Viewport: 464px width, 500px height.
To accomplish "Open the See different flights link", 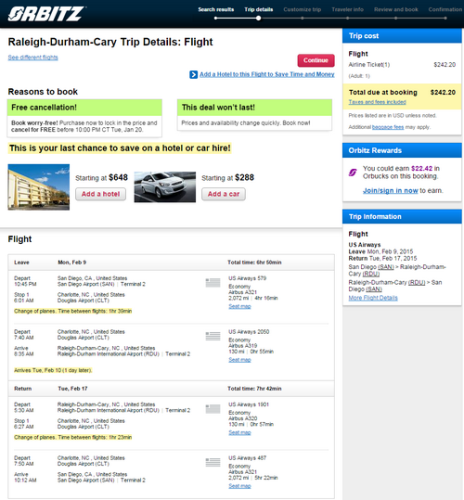I will 33,57.
